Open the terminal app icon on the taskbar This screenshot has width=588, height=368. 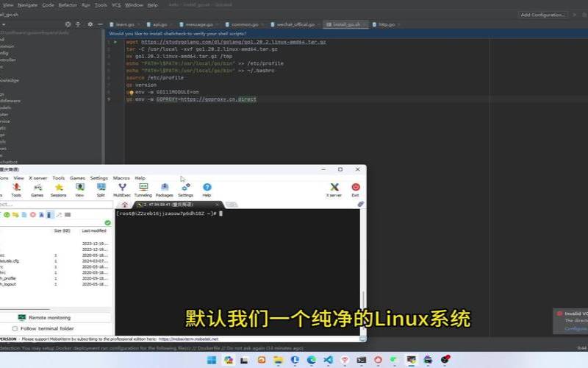[361, 360]
